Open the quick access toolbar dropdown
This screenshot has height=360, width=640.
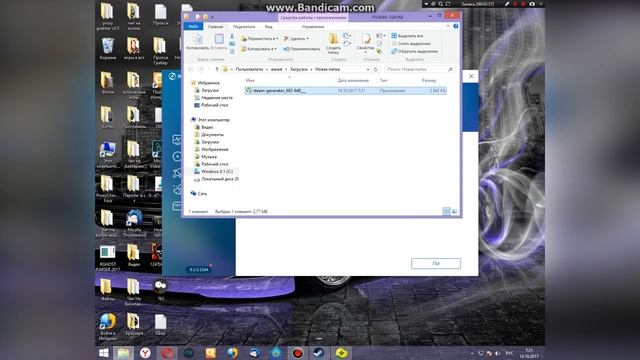click(212, 17)
